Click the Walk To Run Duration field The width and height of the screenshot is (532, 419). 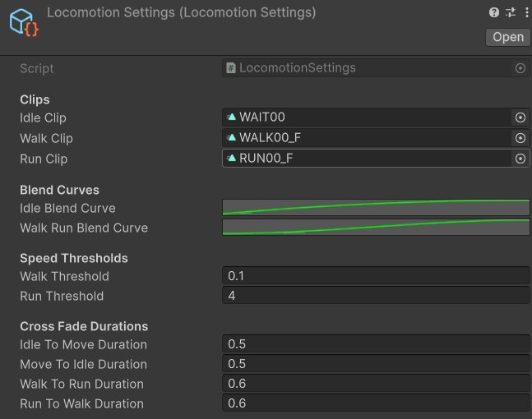[376, 383]
